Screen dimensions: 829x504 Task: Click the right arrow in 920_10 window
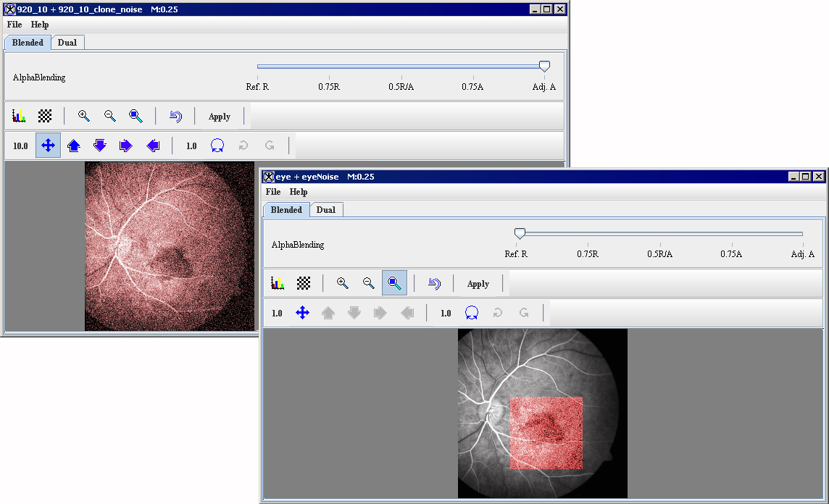(126, 146)
